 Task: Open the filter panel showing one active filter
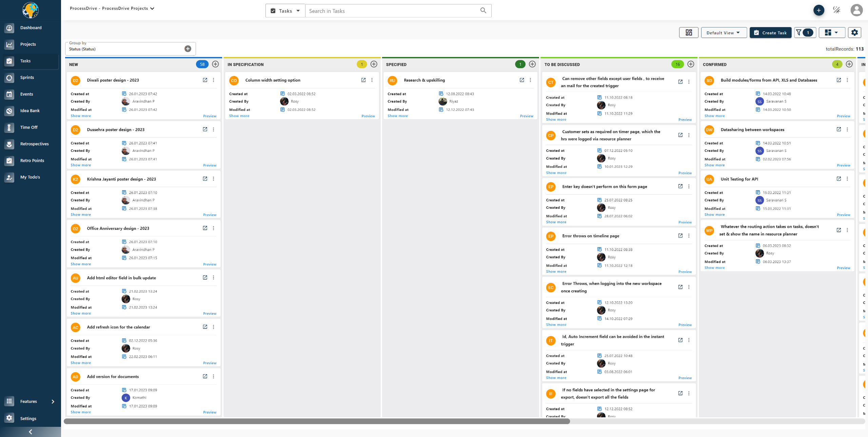tap(805, 33)
